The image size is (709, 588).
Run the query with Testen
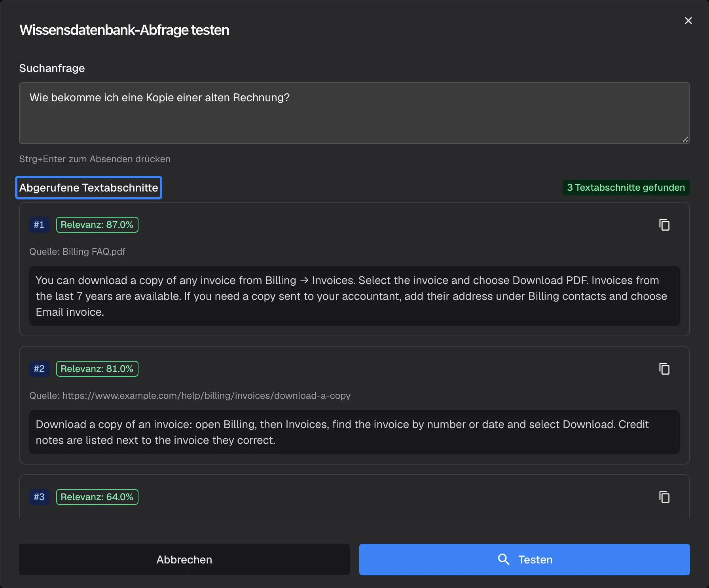[525, 560]
